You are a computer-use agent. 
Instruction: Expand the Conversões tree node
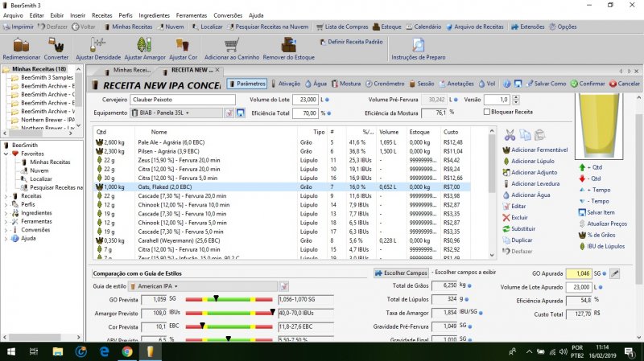coord(6,230)
